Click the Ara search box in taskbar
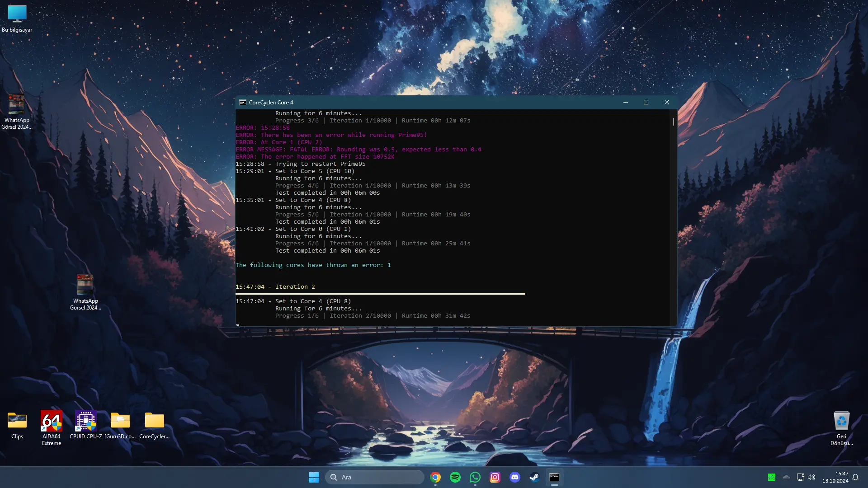 click(x=375, y=477)
